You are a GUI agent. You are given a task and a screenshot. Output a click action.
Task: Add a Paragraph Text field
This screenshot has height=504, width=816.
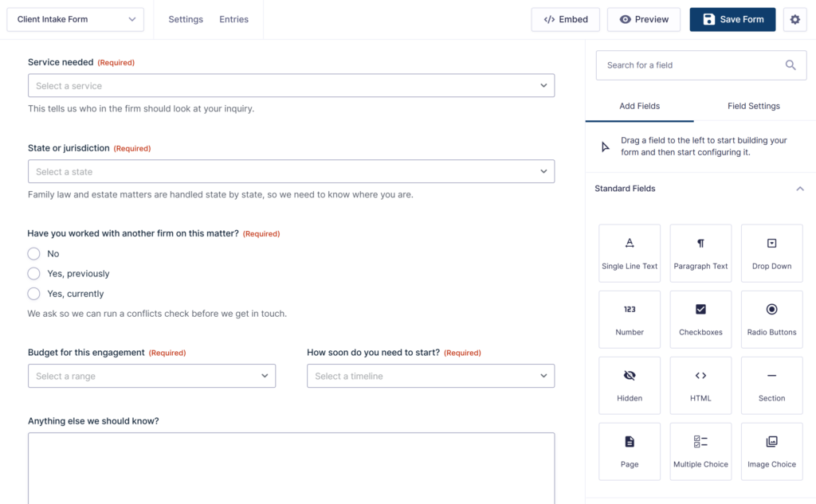click(700, 253)
